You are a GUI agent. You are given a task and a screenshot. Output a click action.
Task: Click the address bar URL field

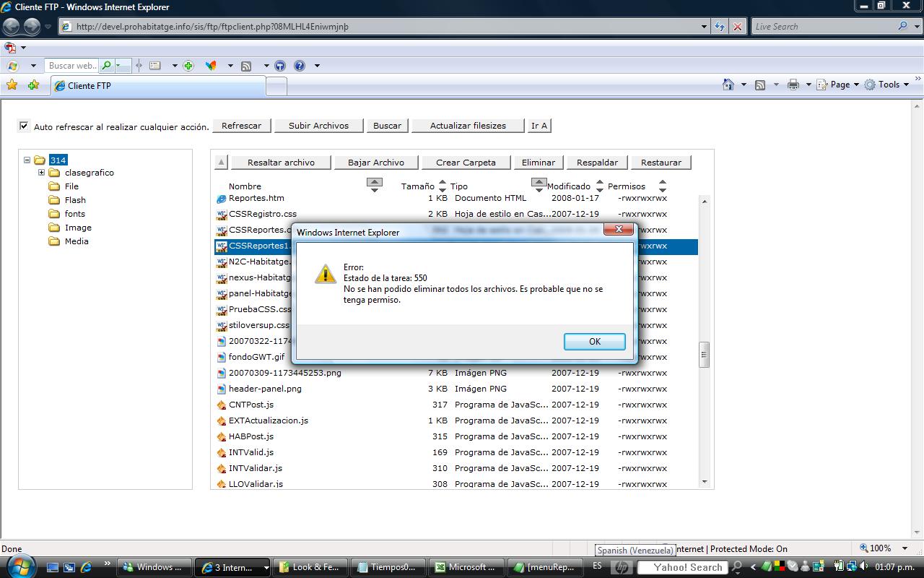(x=379, y=27)
